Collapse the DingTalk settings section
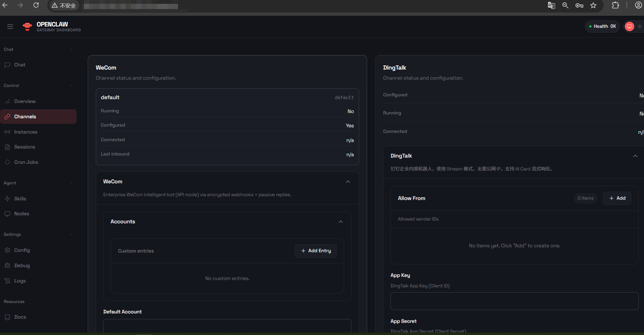 pos(635,156)
